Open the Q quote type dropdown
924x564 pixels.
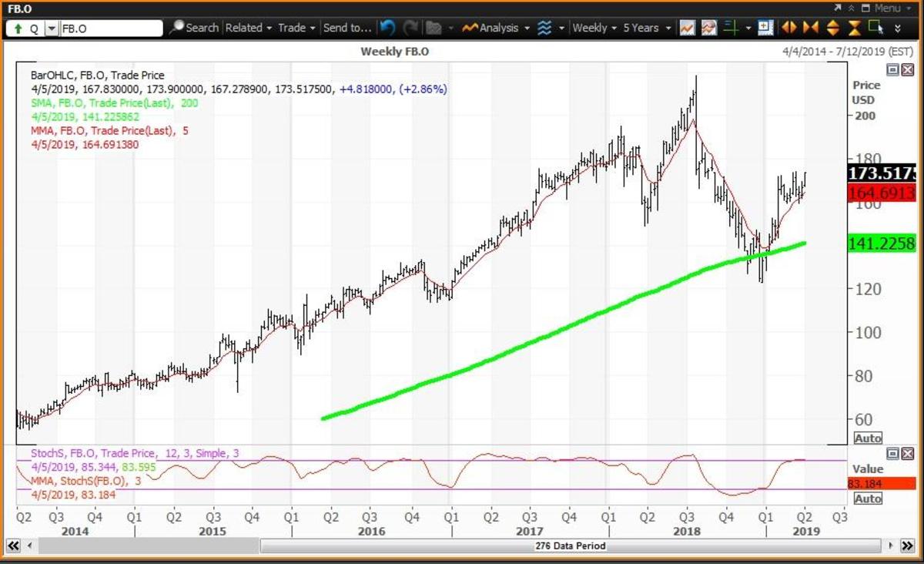52,29
